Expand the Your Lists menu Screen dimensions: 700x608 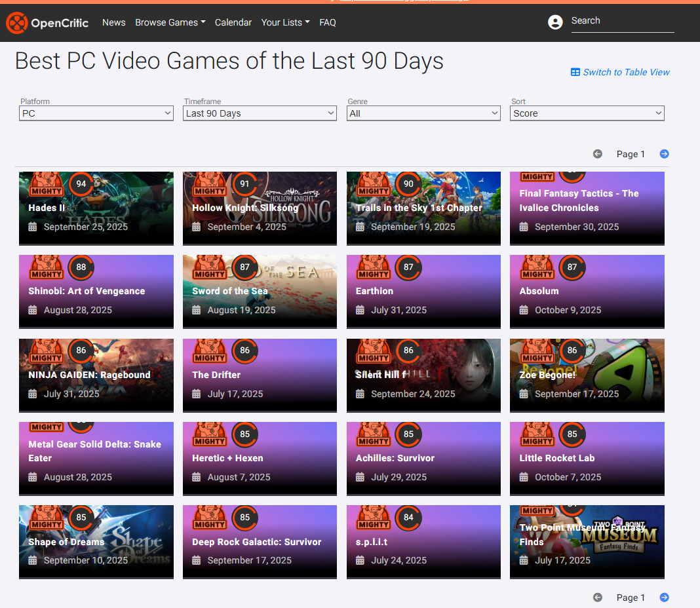point(285,22)
